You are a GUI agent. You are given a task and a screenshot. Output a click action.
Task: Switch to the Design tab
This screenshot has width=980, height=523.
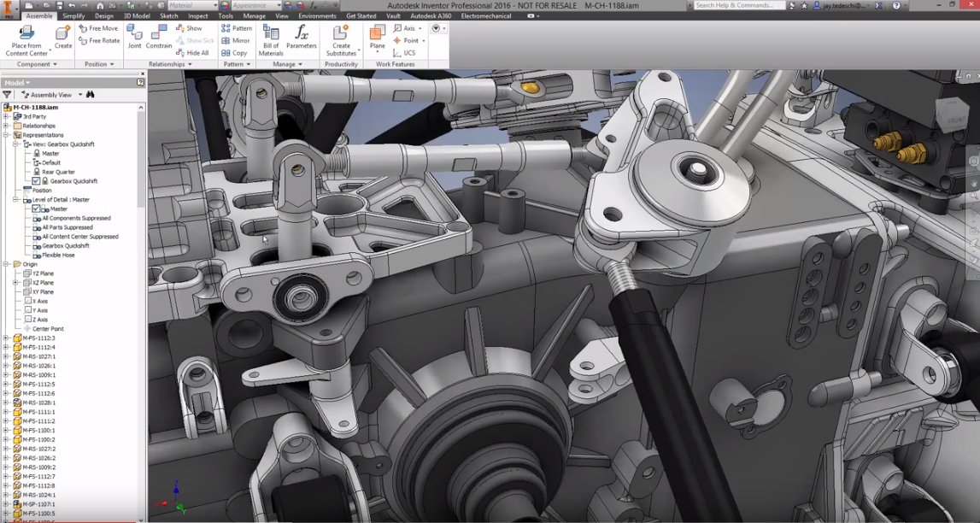(103, 16)
